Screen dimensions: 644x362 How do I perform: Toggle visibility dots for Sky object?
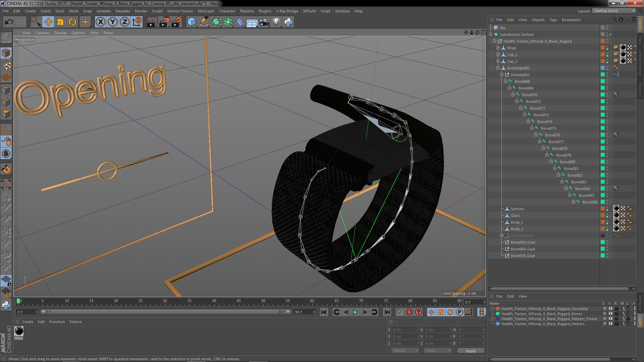(x=607, y=28)
